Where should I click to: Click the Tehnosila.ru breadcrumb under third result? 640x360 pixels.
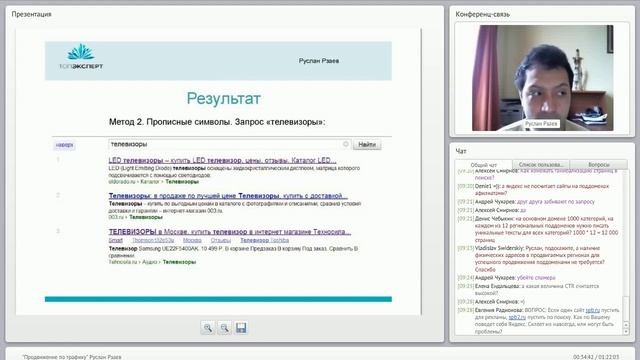point(152,262)
